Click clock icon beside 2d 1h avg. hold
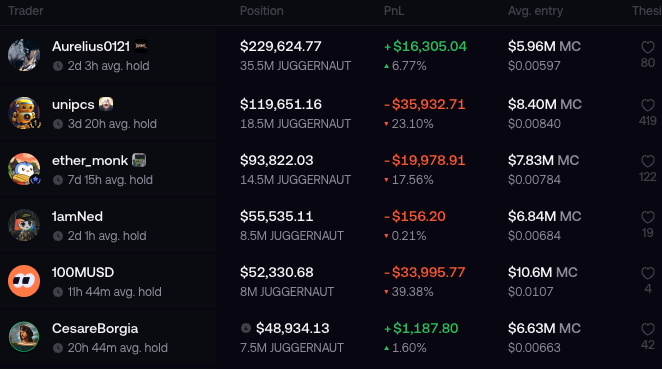This screenshot has height=369, width=662. [x=58, y=236]
